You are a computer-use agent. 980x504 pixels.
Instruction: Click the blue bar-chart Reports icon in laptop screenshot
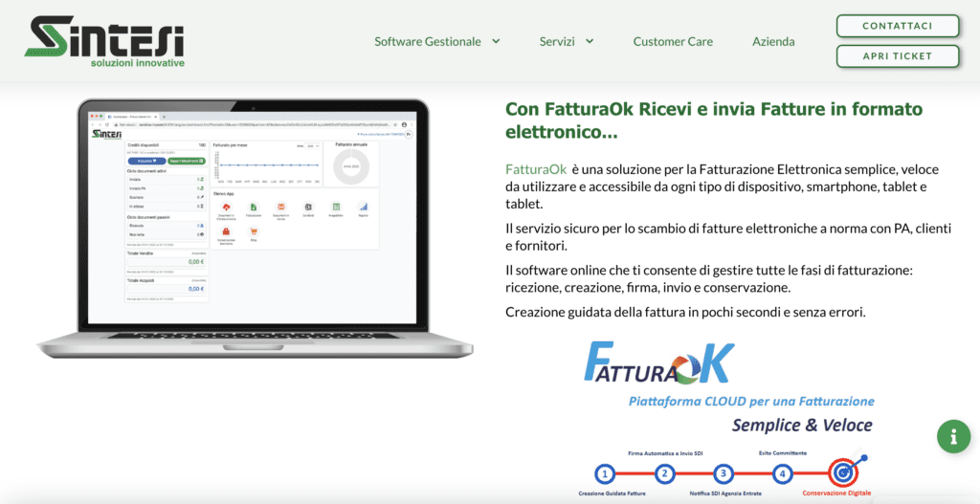[363, 207]
